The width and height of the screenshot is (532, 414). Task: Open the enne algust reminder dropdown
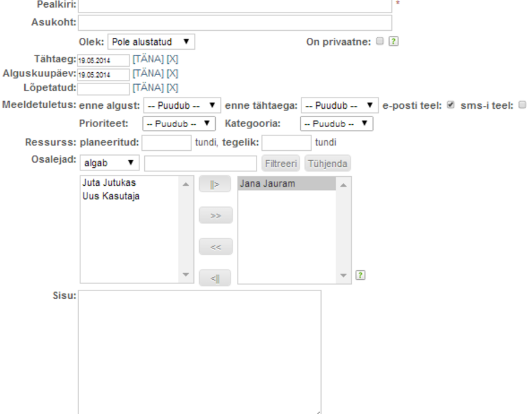(x=182, y=105)
